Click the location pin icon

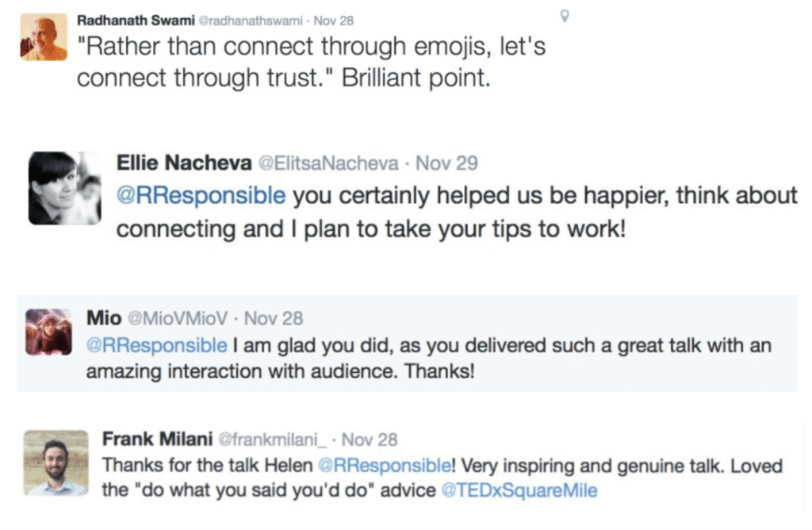pyautogui.click(x=565, y=15)
